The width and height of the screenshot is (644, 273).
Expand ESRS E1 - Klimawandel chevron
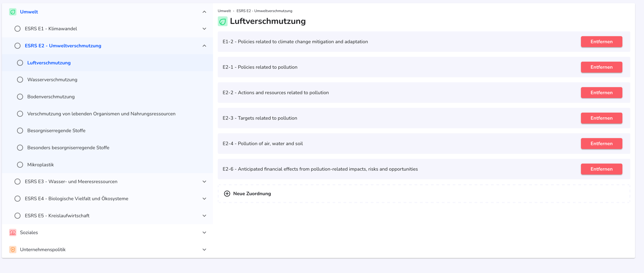204,29
